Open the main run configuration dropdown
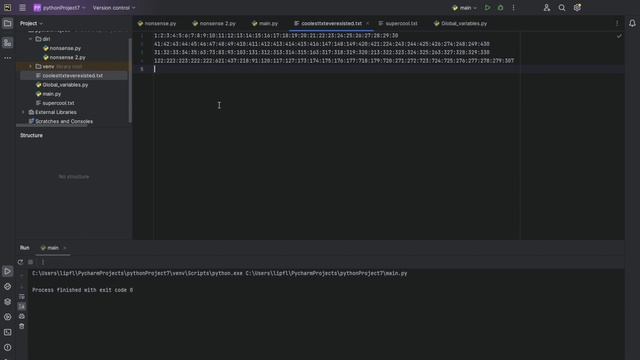Screen dimensions: 640x360 pos(464,8)
